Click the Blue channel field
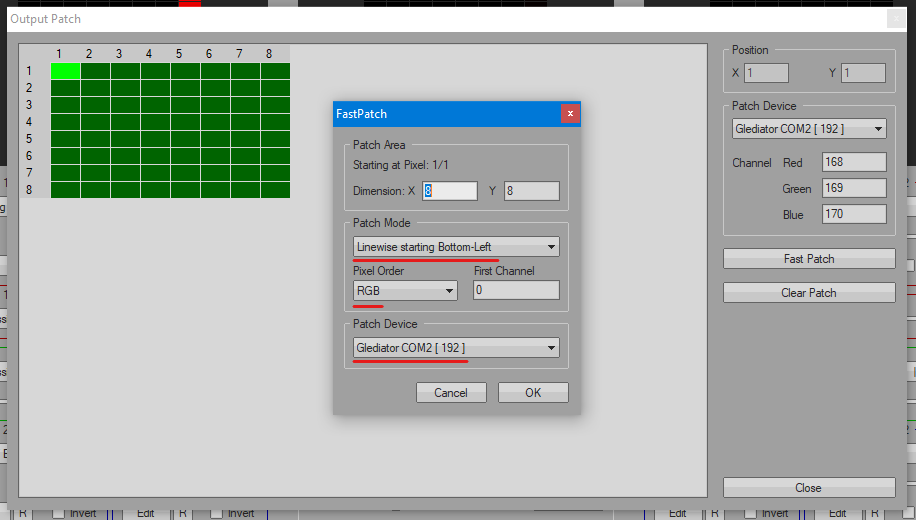 854,215
